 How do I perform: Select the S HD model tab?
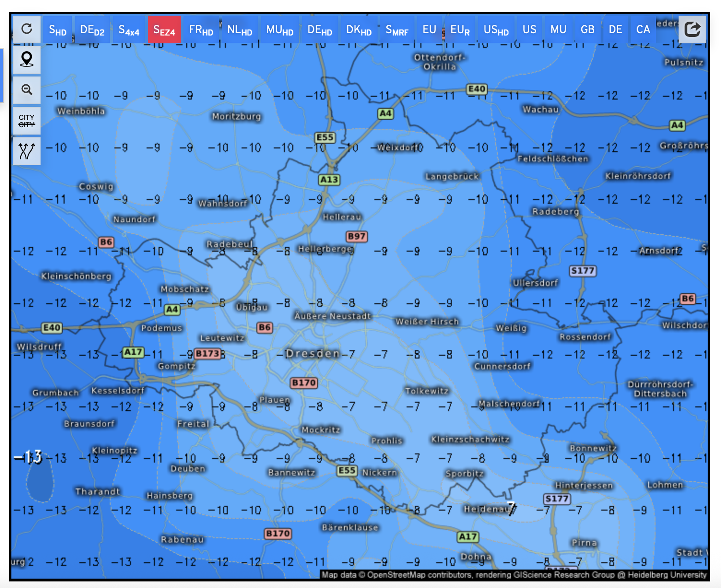58,30
